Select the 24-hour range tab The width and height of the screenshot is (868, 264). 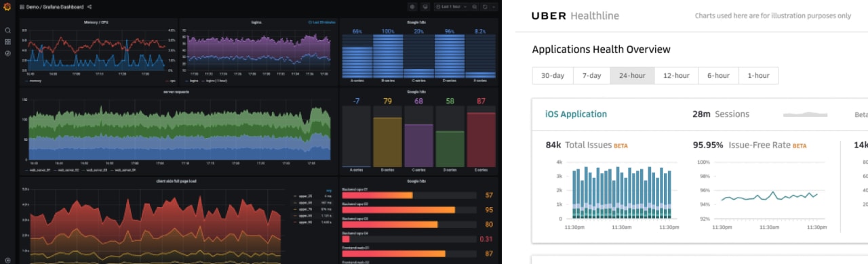(x=632, y=75)
